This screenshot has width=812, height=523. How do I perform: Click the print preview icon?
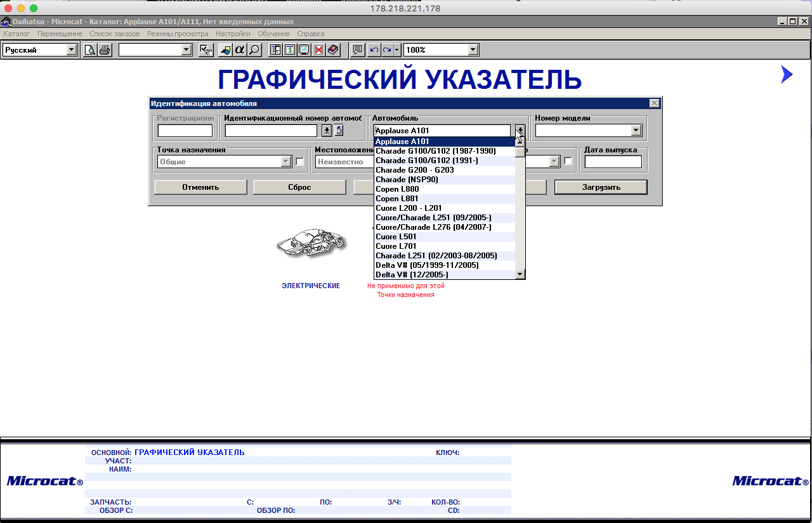[90, 50]
